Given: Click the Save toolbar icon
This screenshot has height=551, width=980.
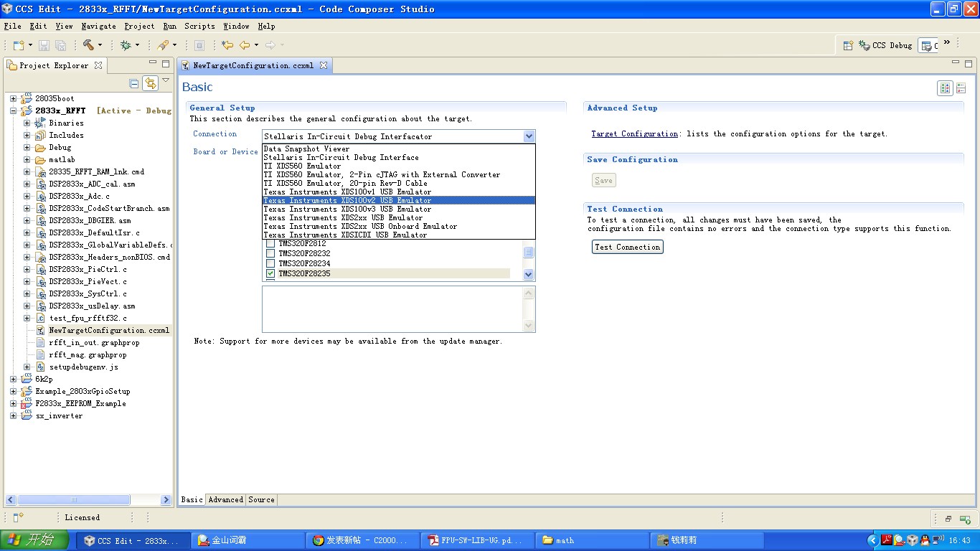Looking at the screenshot, I should coord(44,45).
